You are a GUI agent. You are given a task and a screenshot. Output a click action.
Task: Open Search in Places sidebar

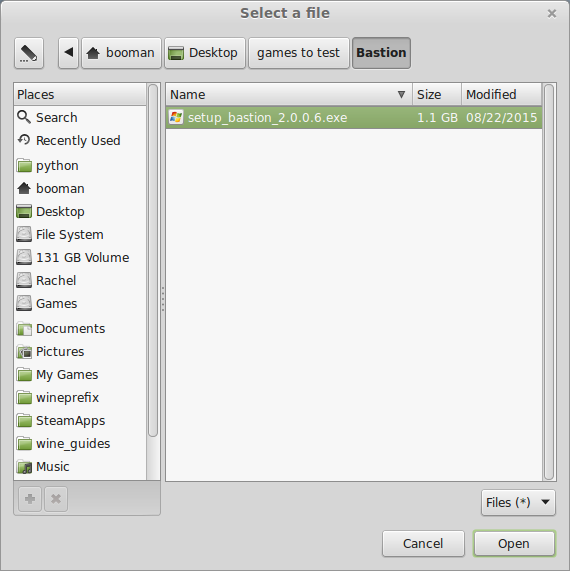pos(80,118)
